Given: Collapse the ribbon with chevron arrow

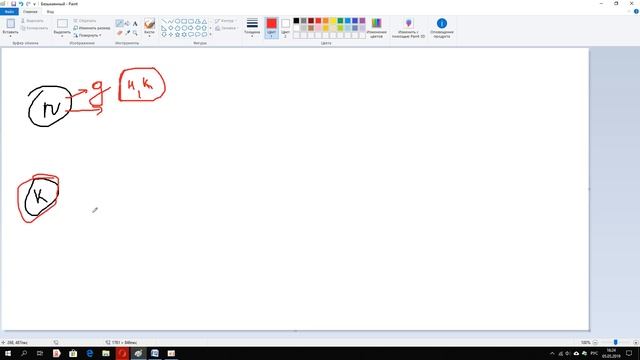Looking at the screenshot, I should pyautogui.click(x=629, y=11).
